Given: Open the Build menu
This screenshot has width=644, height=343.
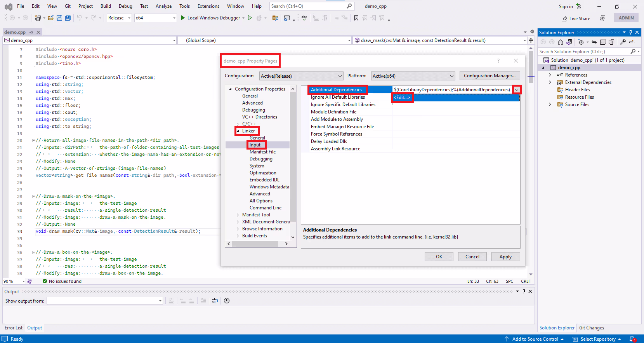Looking at the screenshot, I should pyautogui.click(x=106, y=6).
